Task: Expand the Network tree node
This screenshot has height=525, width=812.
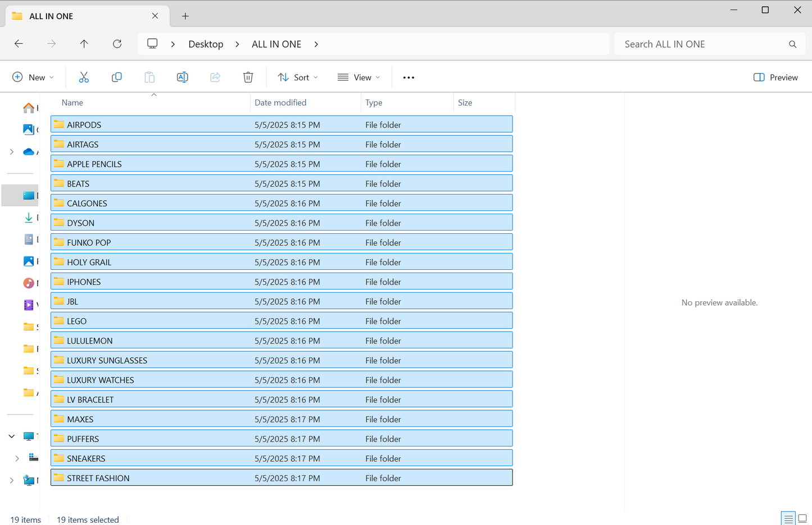Action: click(12, 480)
